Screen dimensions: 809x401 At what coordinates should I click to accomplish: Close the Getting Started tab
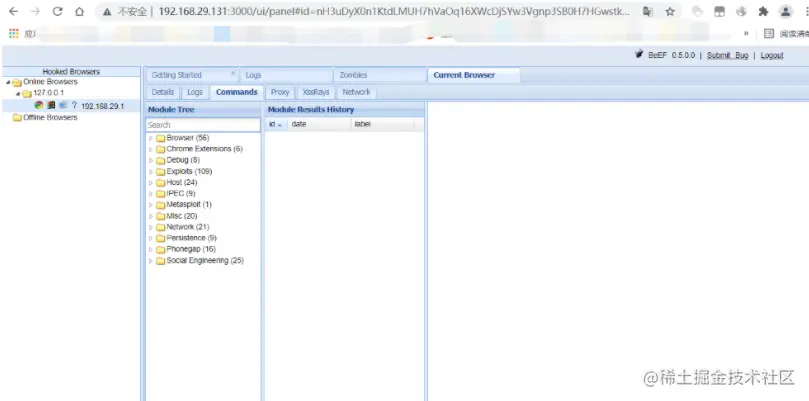(x=233, y=74)
